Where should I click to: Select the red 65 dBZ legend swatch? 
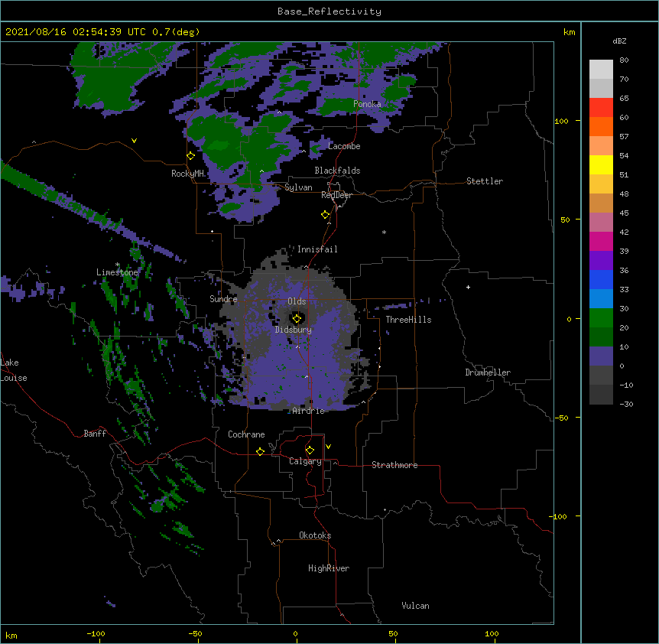(x=601, y=108)
